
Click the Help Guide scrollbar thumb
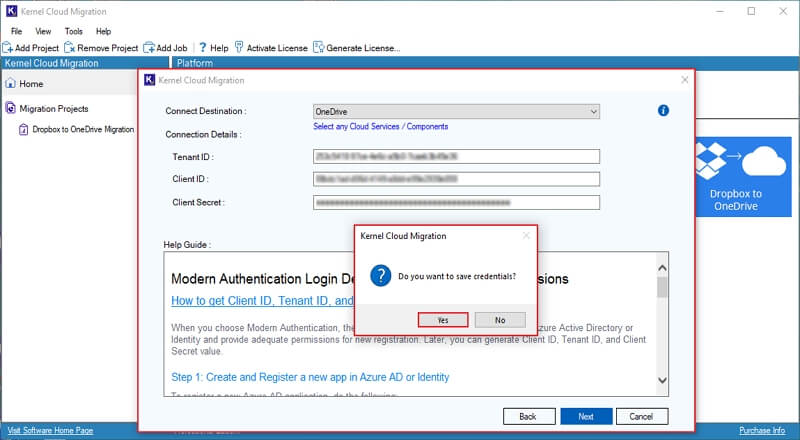click(x=662, y=287)
